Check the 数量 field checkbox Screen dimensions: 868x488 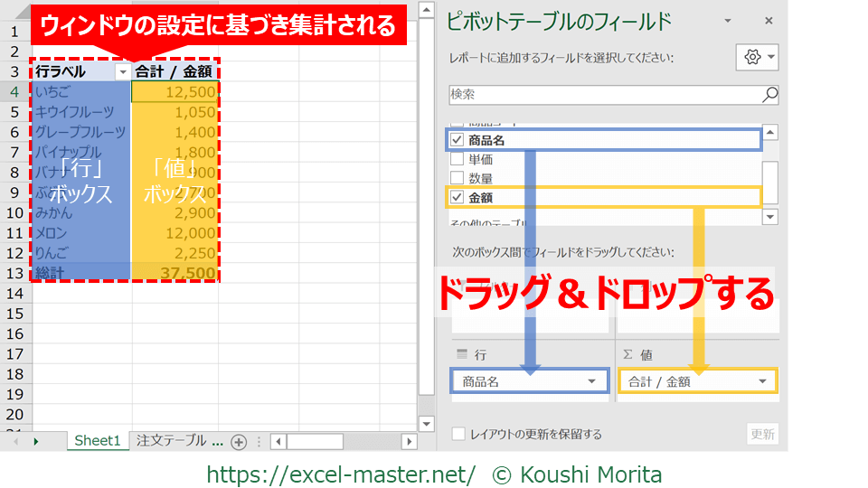click(458, 178)
